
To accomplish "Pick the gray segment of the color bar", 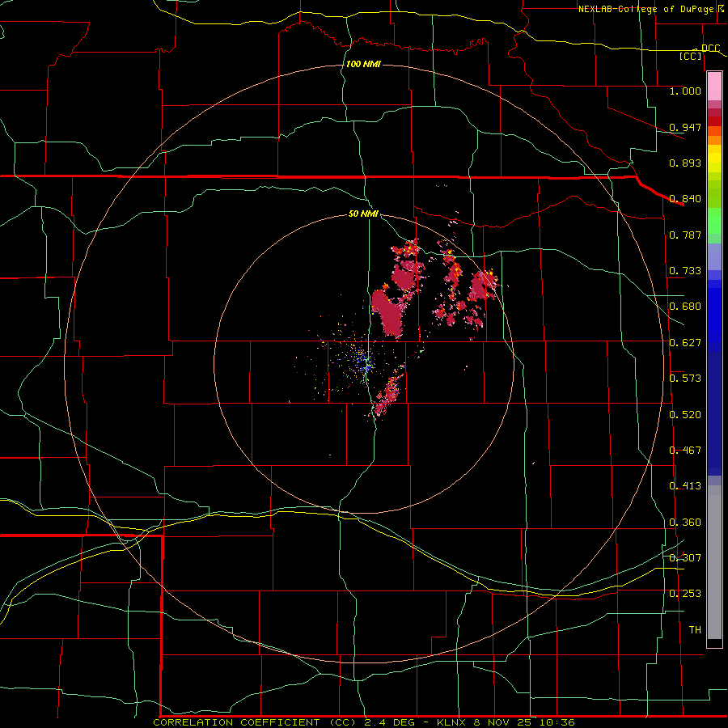I will (x=714, y=562).
